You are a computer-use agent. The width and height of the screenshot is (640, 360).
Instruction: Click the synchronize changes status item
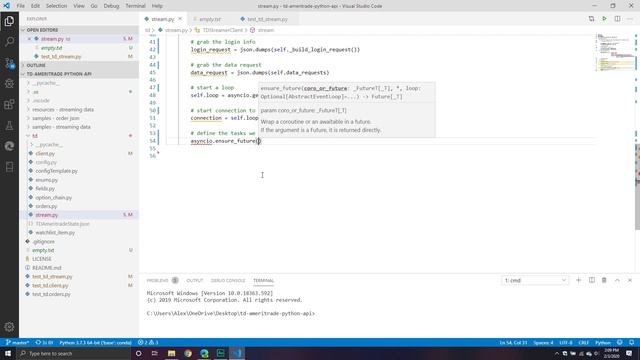(44, 342)
